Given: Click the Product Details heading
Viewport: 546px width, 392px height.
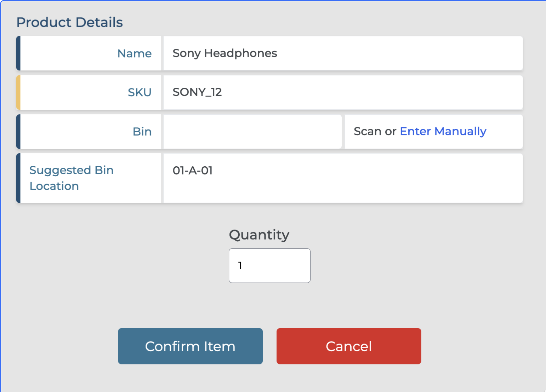Looking at the screenshot, I should click(69, 22).
